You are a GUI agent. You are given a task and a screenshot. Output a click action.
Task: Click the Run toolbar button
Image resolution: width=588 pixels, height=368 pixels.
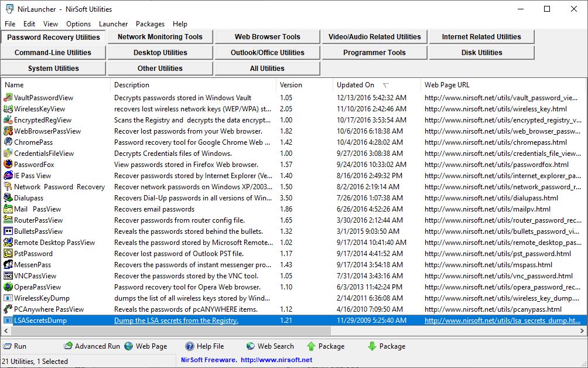15,346
